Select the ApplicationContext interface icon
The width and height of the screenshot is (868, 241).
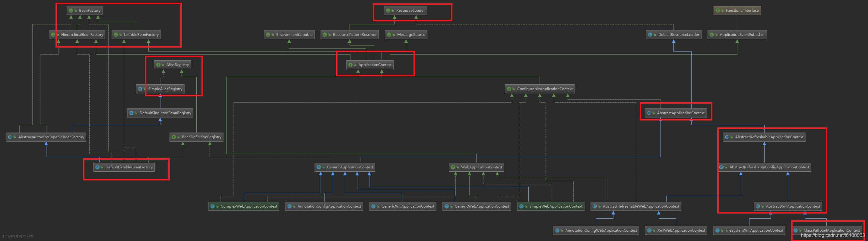[x=350, y=65]
